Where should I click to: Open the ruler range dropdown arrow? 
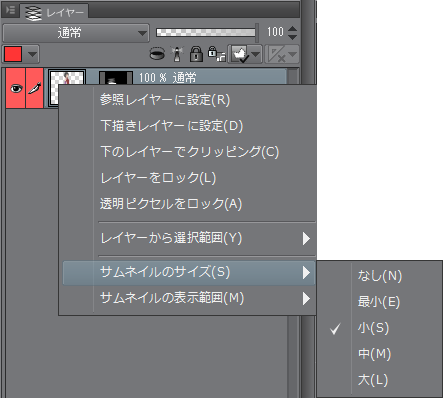pos(293,54)
